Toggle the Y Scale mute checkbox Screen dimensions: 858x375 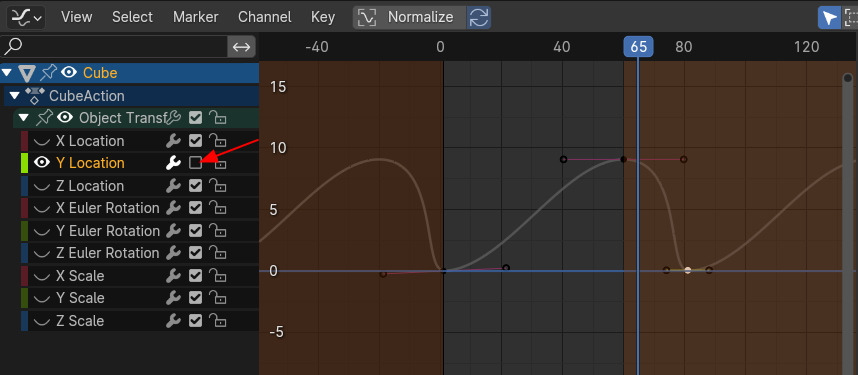pyautogui.click(x=195, y=298)
